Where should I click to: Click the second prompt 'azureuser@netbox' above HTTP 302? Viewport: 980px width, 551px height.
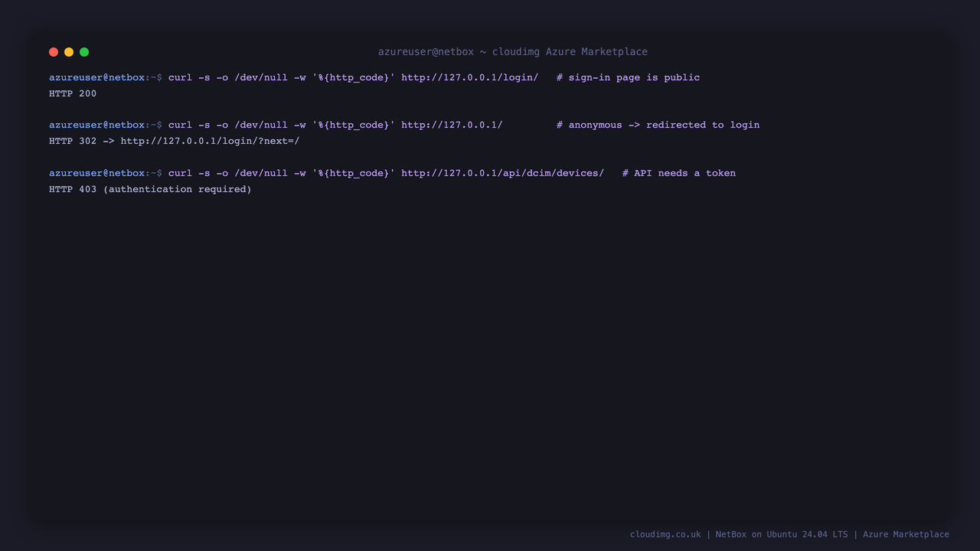click(x=97, y=125)
